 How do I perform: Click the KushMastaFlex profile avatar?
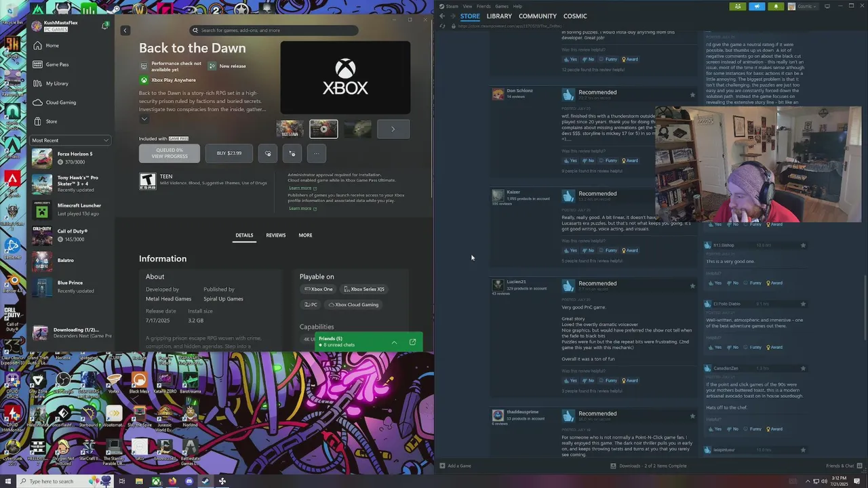click(x=37, y=26)
